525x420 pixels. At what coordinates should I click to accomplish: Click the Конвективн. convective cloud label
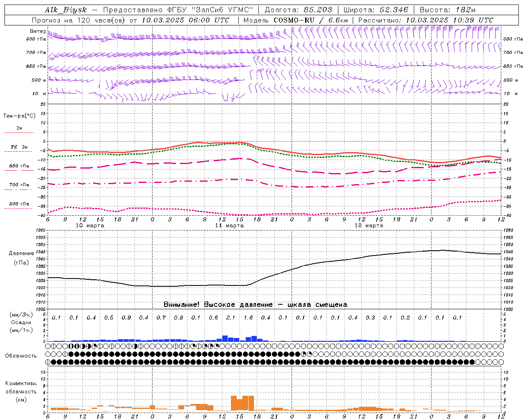coord(21,383)
